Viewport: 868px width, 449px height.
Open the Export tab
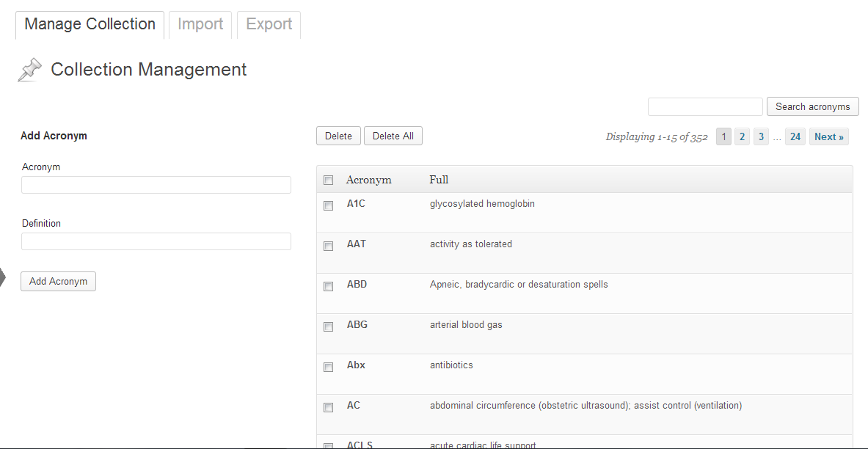click(x=269, y=25)
